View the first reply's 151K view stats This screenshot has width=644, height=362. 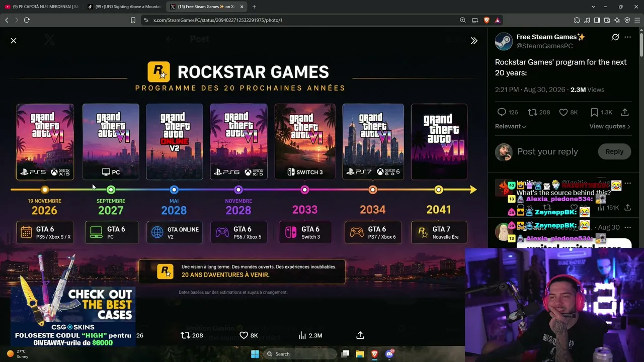[x=608, y=207]
